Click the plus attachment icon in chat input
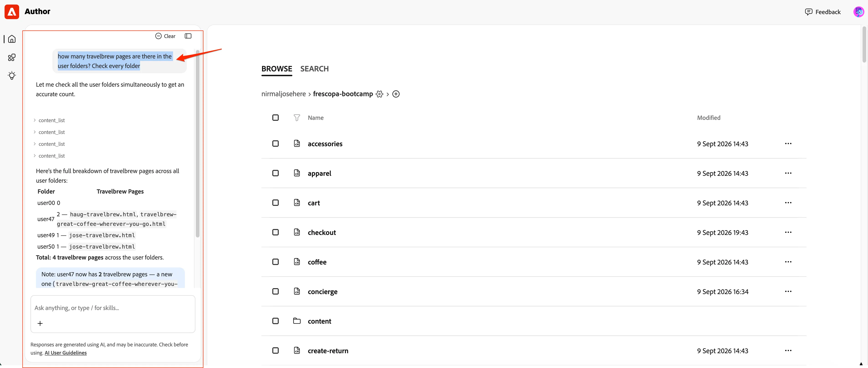The image size is (868, 368). [x=40, y=323]
